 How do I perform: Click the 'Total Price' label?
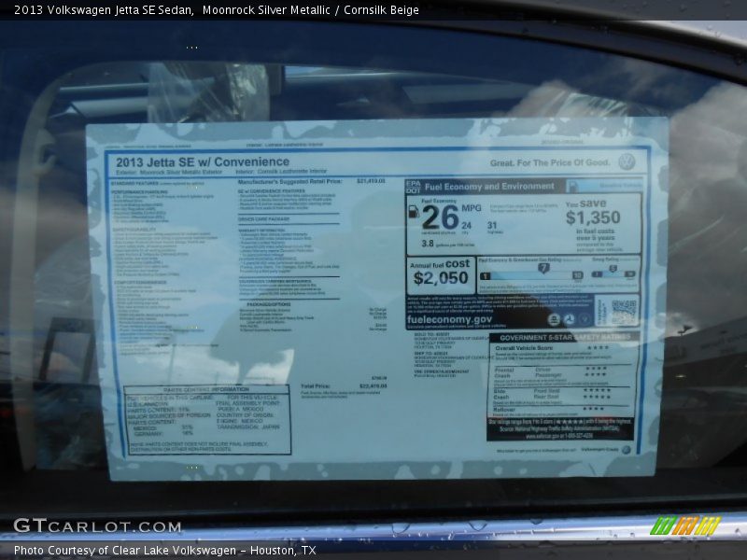click(x=316, y=385)
